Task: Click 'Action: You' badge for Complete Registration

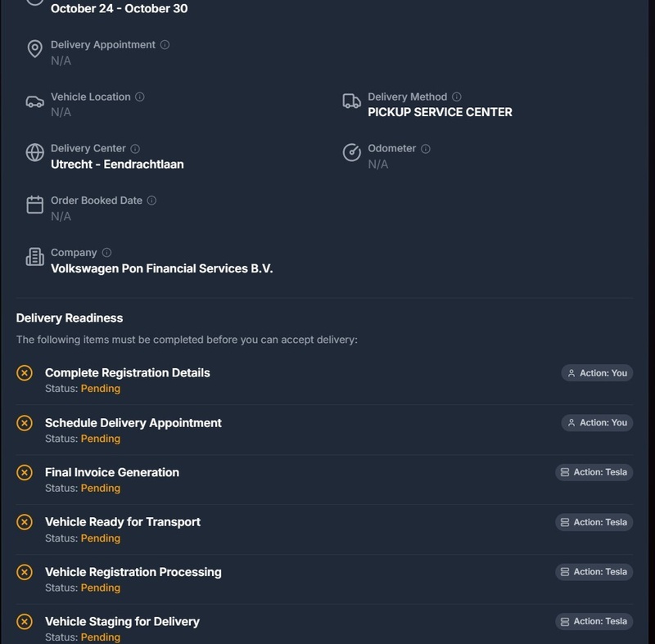Action: point(597,373)
